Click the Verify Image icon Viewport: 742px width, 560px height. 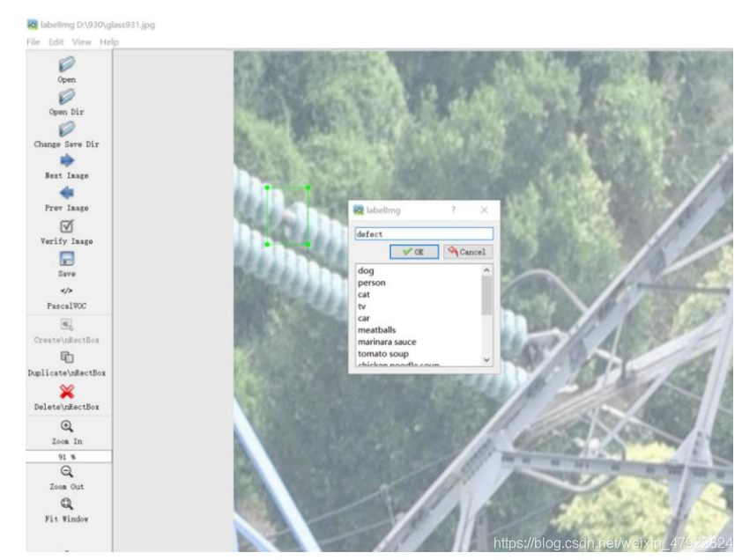67,226
